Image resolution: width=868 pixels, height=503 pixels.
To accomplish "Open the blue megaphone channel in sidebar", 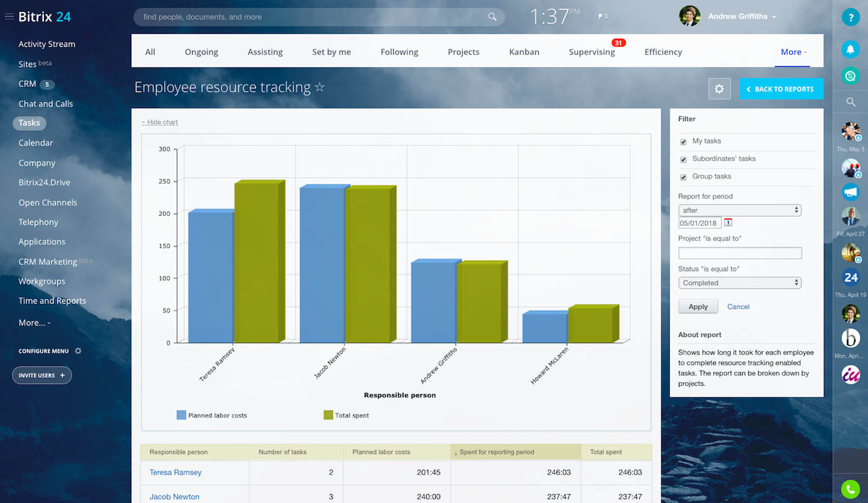I will [850, 192].
